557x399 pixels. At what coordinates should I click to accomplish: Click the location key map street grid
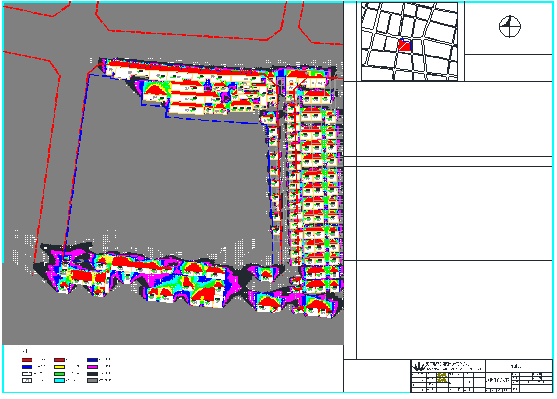[x=409, y=41]
